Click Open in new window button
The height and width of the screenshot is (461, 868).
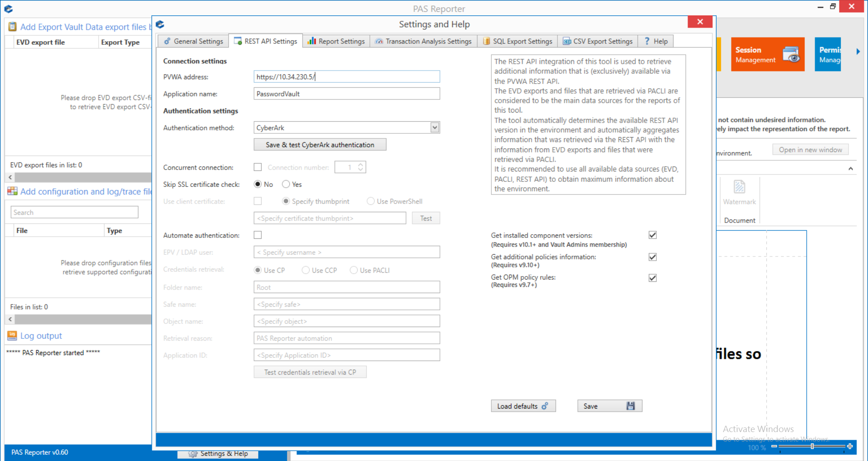pos(810,150)
